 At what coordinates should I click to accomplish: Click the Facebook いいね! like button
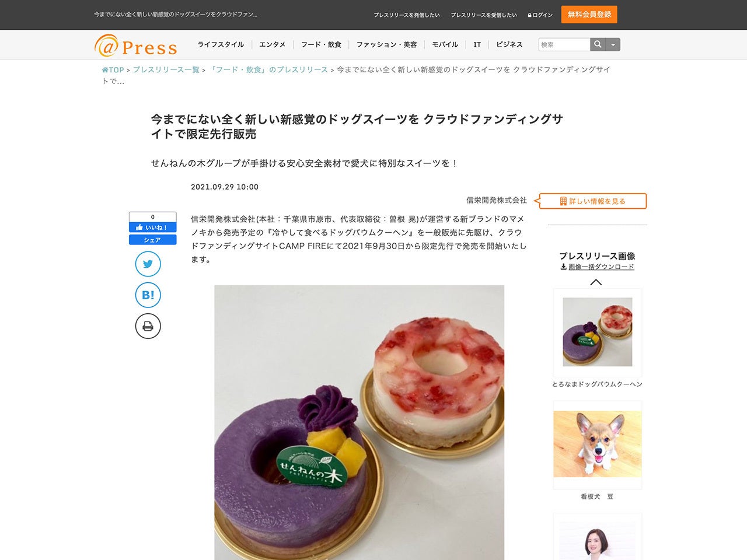pyautogui.click(x=152, y=228)
